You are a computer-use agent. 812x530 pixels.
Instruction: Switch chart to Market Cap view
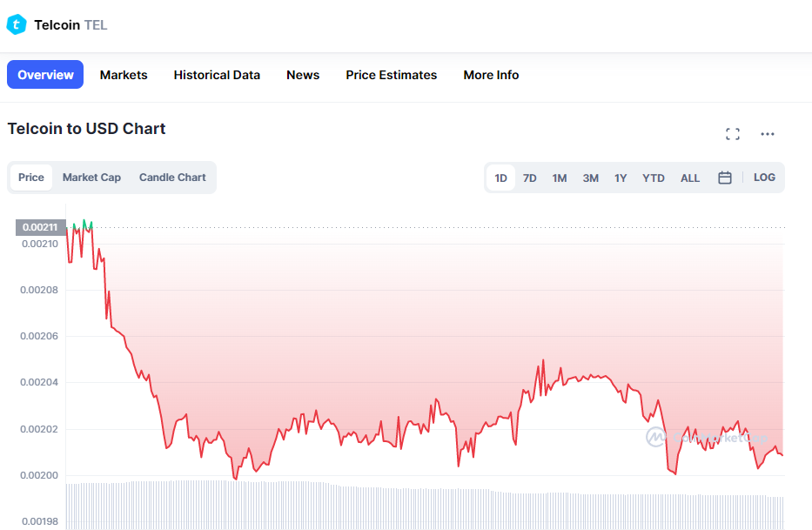pos(91,178)
